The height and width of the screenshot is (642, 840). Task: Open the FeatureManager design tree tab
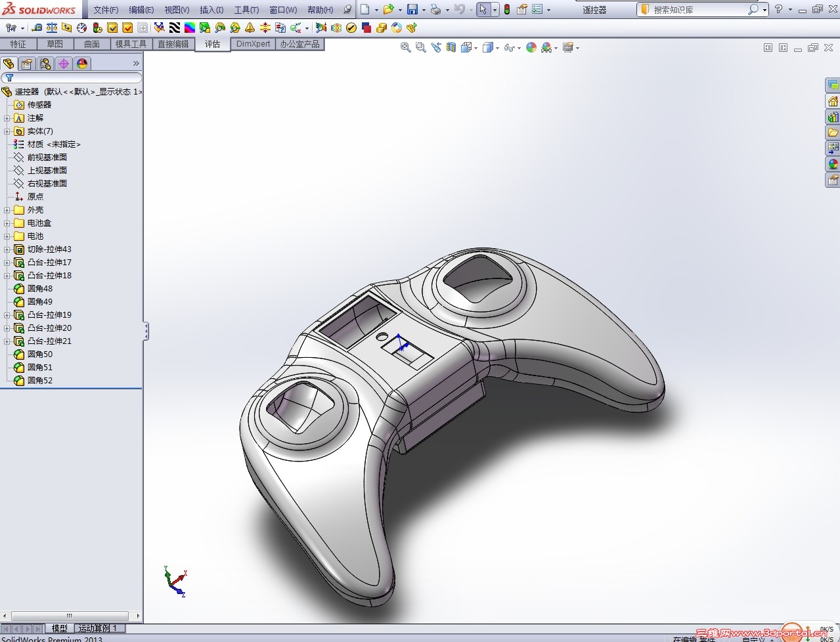coord(9,64)
